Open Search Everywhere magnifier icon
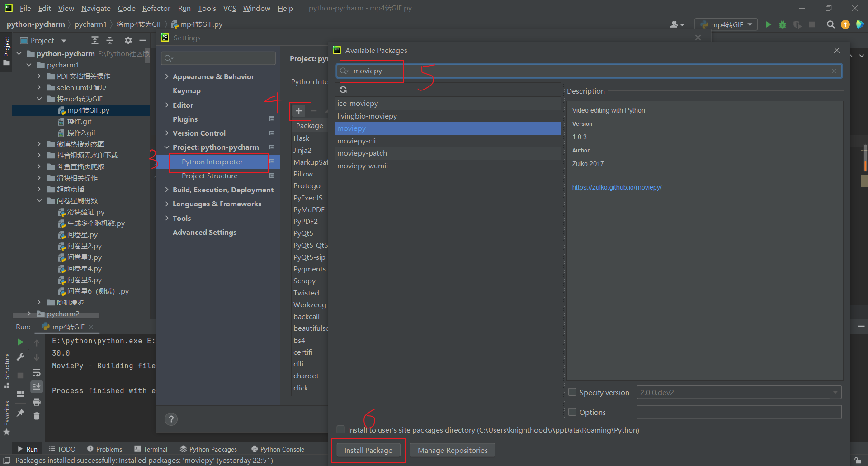This screenshot has height=466, width=868. [830, 24]
